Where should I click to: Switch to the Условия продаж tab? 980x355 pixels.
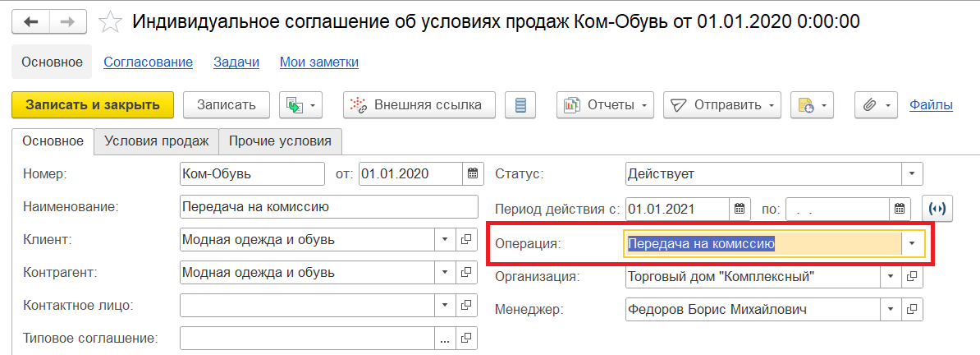pos(156,141)
